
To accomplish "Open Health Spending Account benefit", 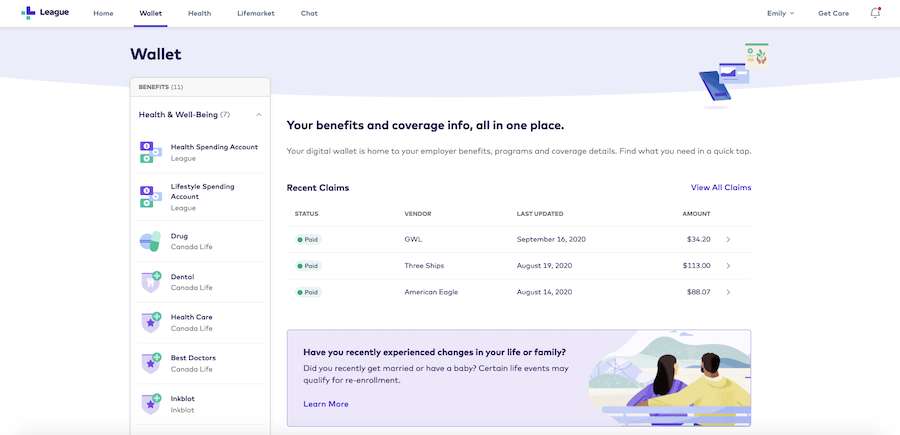I will click(200, 152).
